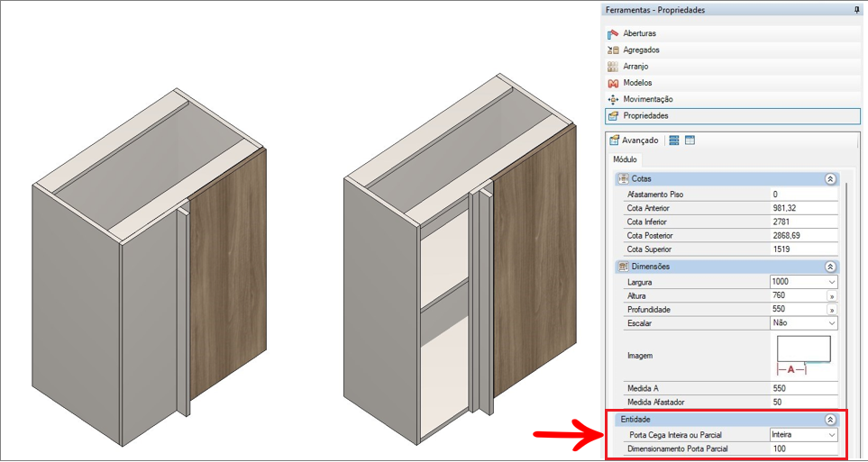868x462 pixels.
Task: Click the list view icon beside Avançado
Action: 673,140
